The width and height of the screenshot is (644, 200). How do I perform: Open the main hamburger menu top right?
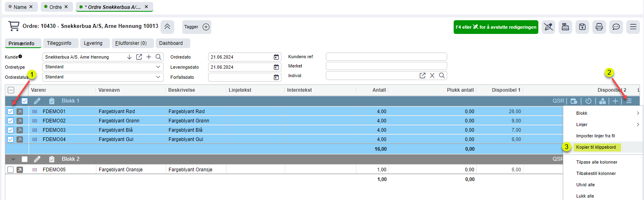click(x=633, y=27)
